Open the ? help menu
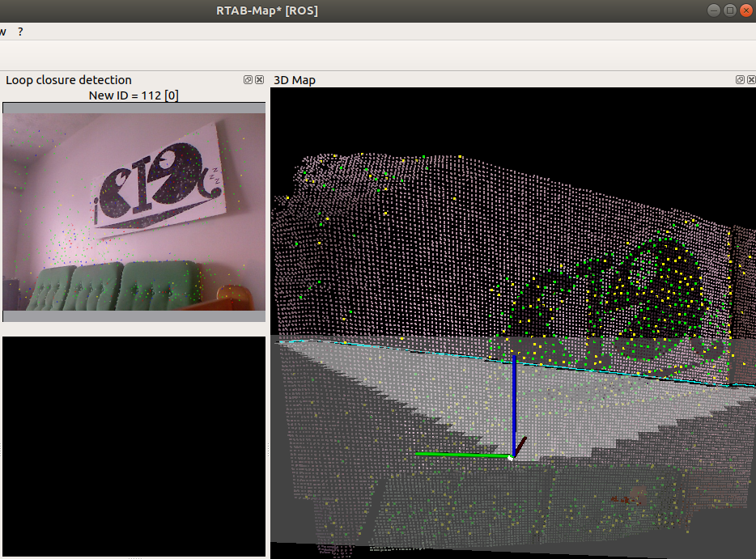Viewport: 756px width, 559px height. (20, 31)
